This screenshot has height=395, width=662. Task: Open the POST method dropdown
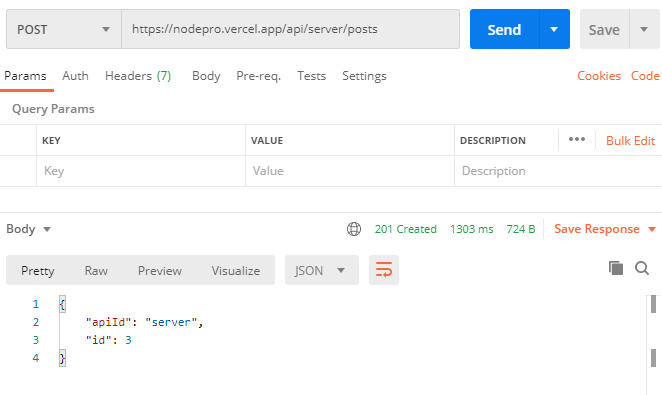64,29
